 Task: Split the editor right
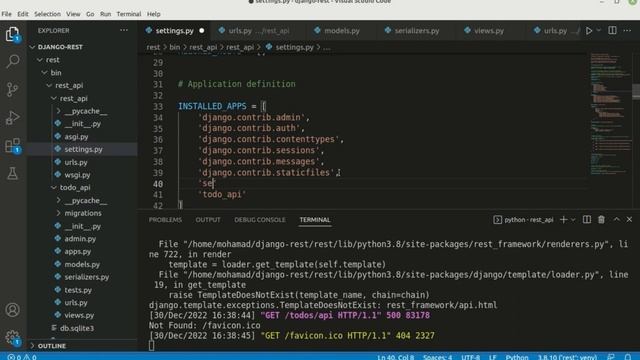(x=612, y=31)
